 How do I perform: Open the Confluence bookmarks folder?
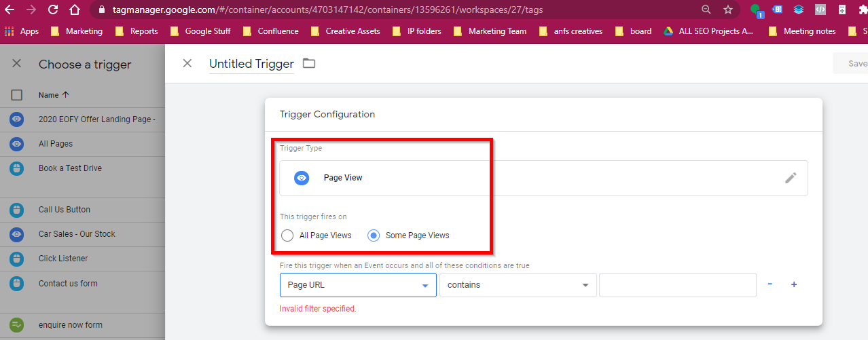[270, 31]
